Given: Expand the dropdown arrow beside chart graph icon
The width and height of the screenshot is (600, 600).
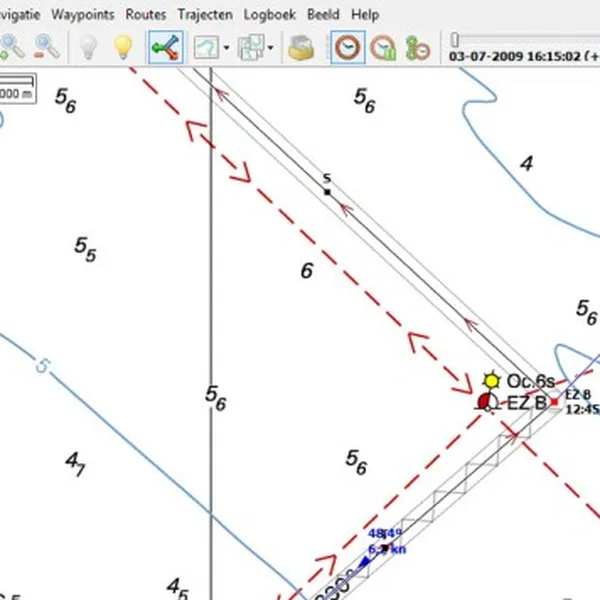Looking at the screenshot, I should coord(227,47).
